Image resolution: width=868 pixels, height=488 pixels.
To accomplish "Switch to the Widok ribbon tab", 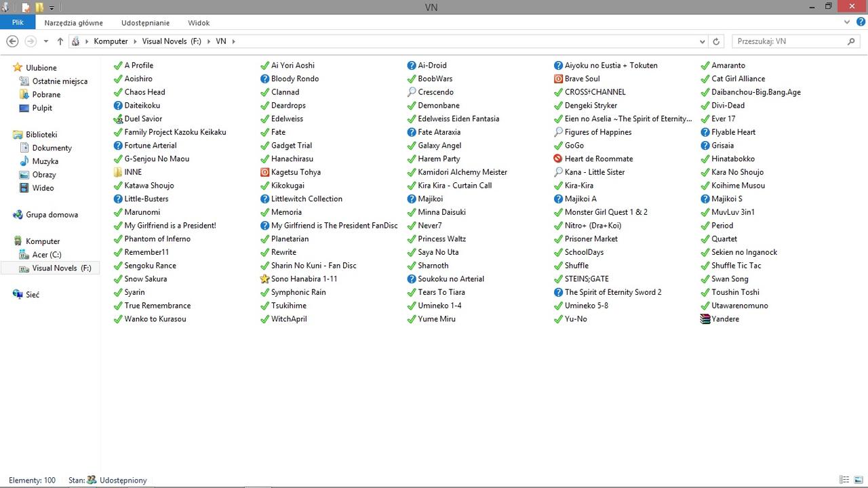I will [199, 22].
